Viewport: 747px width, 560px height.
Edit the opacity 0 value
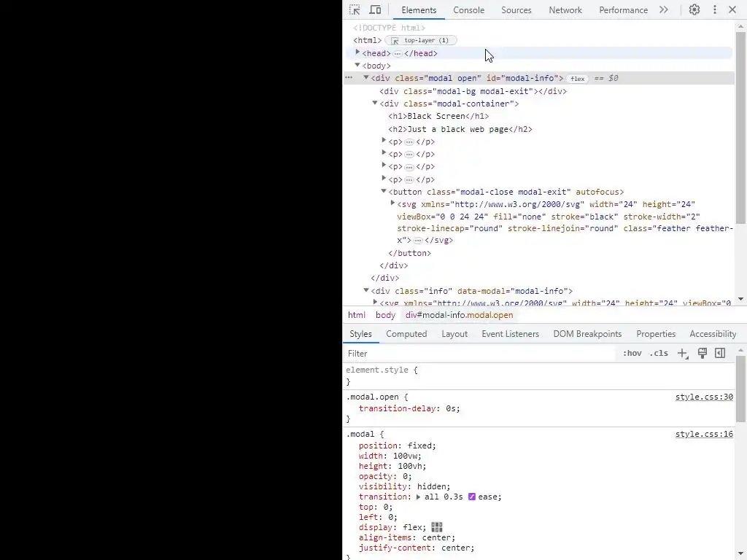[405, 476]
